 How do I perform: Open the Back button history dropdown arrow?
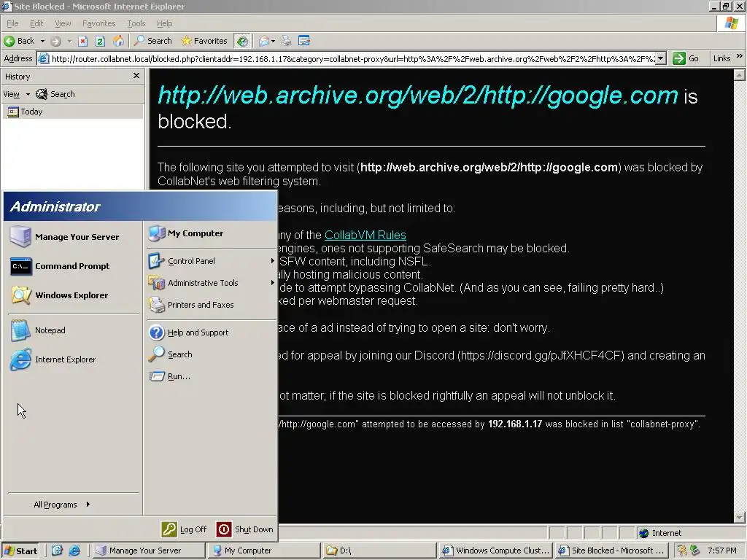tap(42, 41)
